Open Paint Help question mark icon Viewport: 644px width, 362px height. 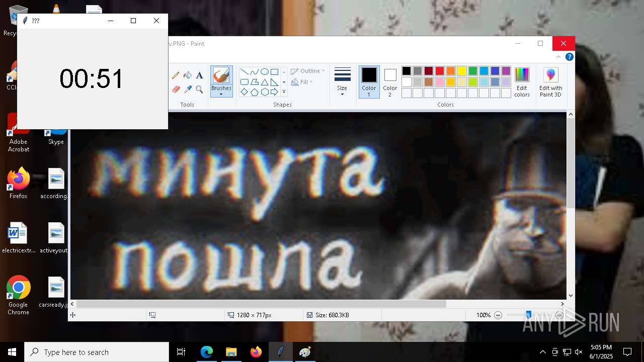pos(569,57)
